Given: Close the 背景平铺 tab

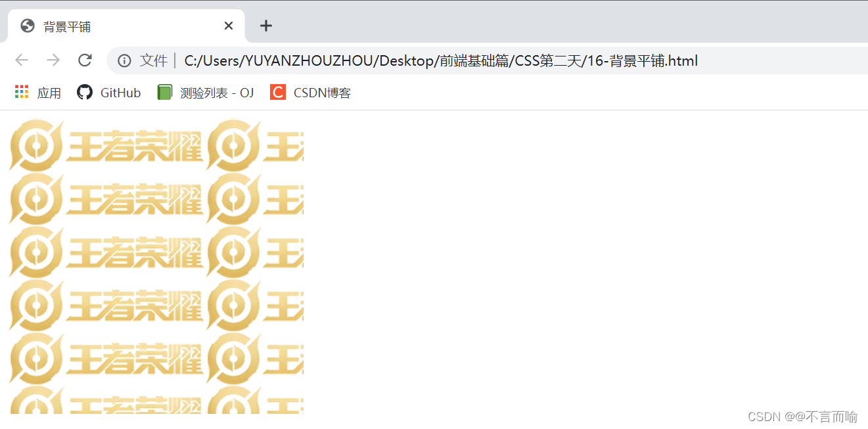Looking at the screenshot, I should point(229,26).
